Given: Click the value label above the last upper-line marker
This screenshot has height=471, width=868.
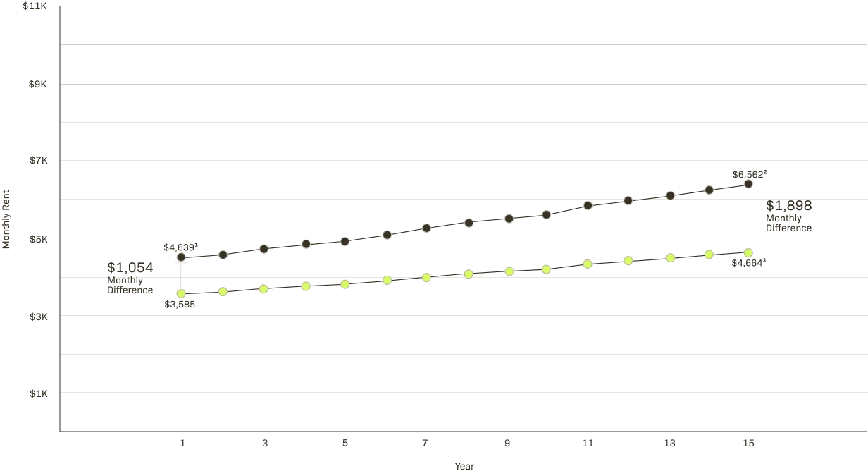Looking at the screenshot, I should click(x=750, y=173).
